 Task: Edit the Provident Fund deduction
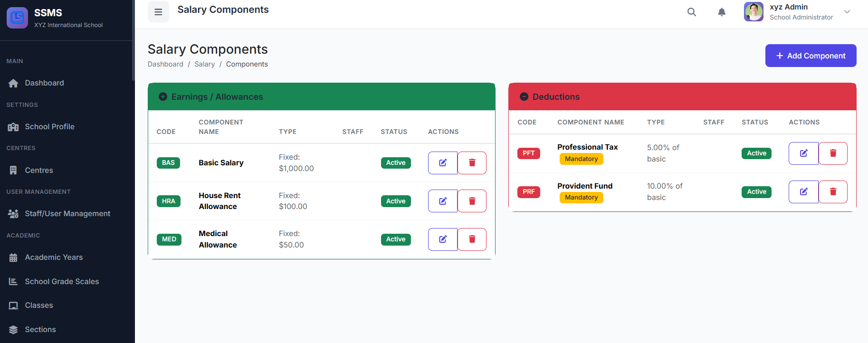(x=803, y=192)
